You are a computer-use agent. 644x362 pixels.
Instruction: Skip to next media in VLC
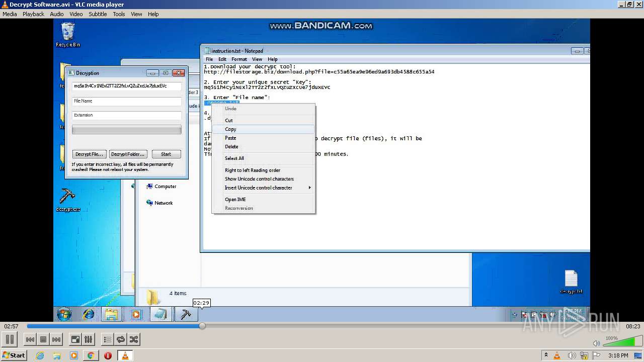pos(56,339)
